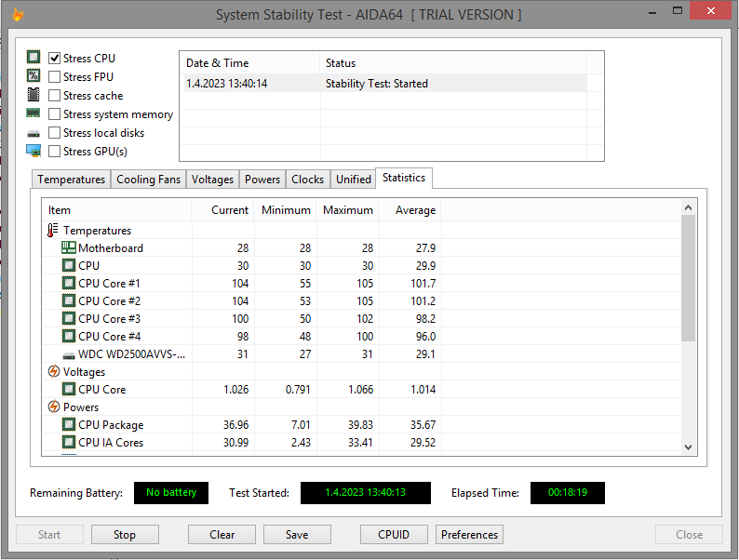This screenshot has height=560, width=739.
Task: Open the CPUID panel
Action: [x=394, y=535]
